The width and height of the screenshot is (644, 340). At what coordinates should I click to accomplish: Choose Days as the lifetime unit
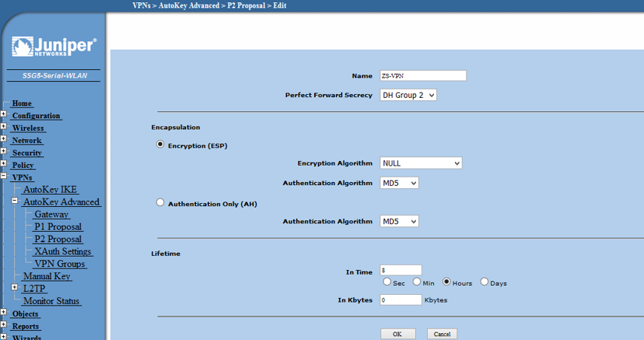coord(484,282)
